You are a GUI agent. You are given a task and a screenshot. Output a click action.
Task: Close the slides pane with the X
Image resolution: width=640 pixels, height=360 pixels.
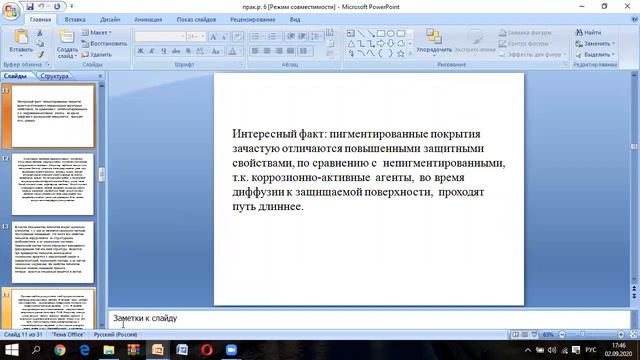tap(100, 76)
